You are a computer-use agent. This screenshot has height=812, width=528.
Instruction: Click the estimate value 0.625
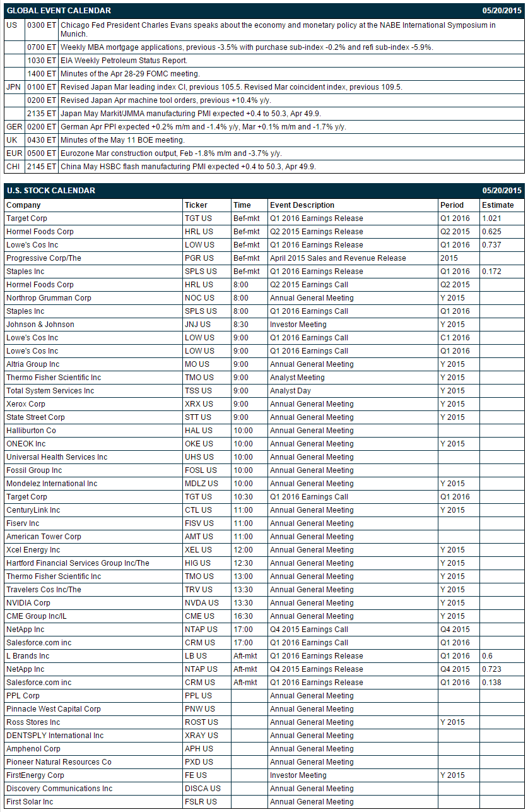coord(492,232)
